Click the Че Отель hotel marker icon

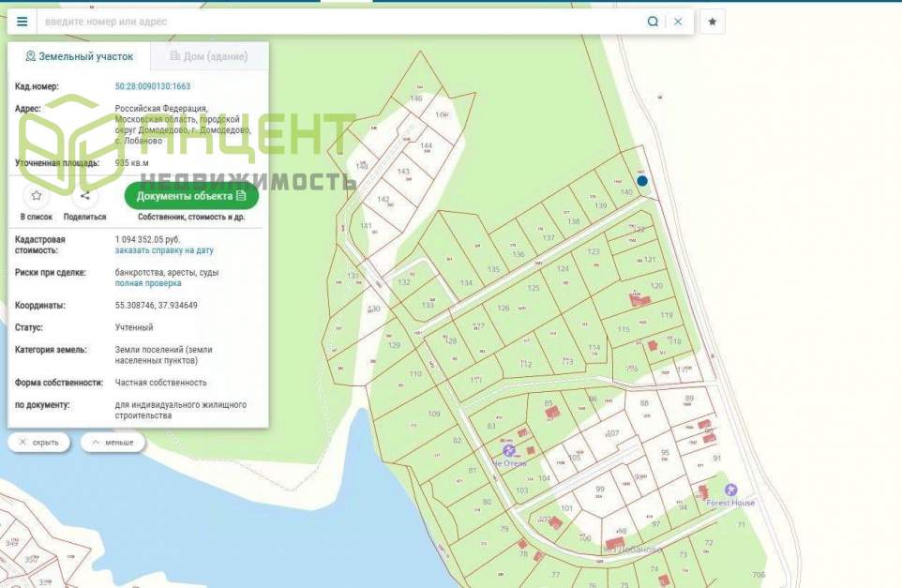point(509,450)
